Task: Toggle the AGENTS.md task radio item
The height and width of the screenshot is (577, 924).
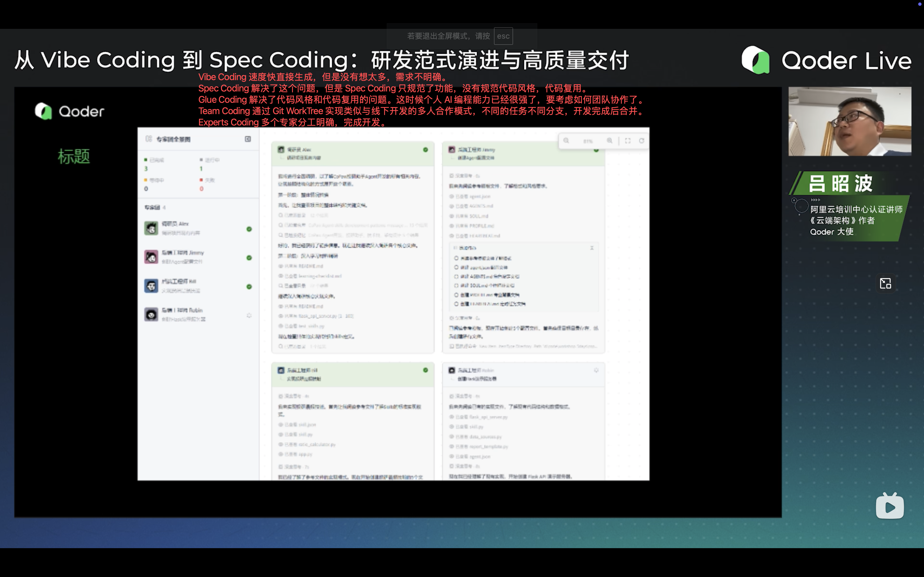Action: pyautogui.click(x=456, y=277)
